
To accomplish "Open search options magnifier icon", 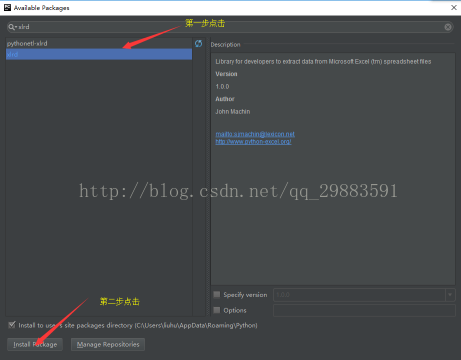I will 12,27.
